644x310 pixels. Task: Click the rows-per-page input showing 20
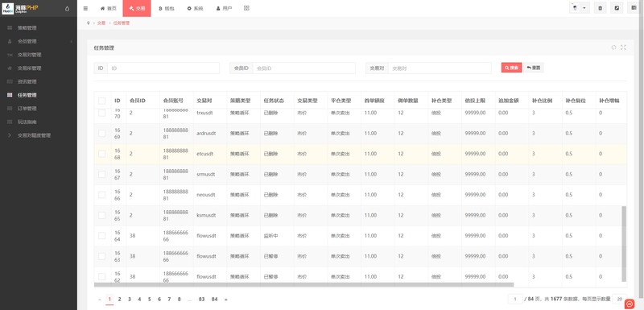pyautogui.click(x=620, y=299)
